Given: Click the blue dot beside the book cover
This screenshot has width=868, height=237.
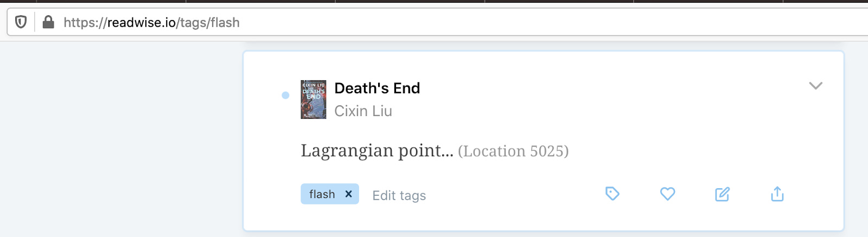Looking at the screenshot, I should tap(285, 95).
